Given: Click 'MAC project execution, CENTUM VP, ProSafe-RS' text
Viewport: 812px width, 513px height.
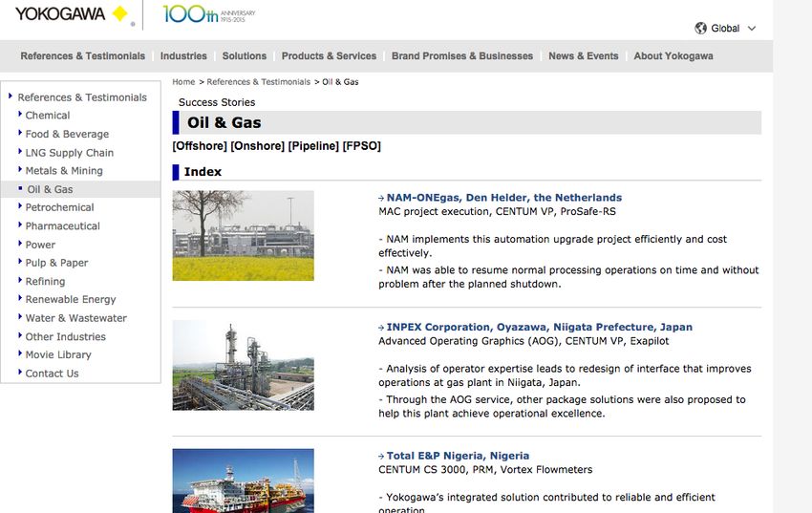Looking at the screenshot, I should coord(497,212).
